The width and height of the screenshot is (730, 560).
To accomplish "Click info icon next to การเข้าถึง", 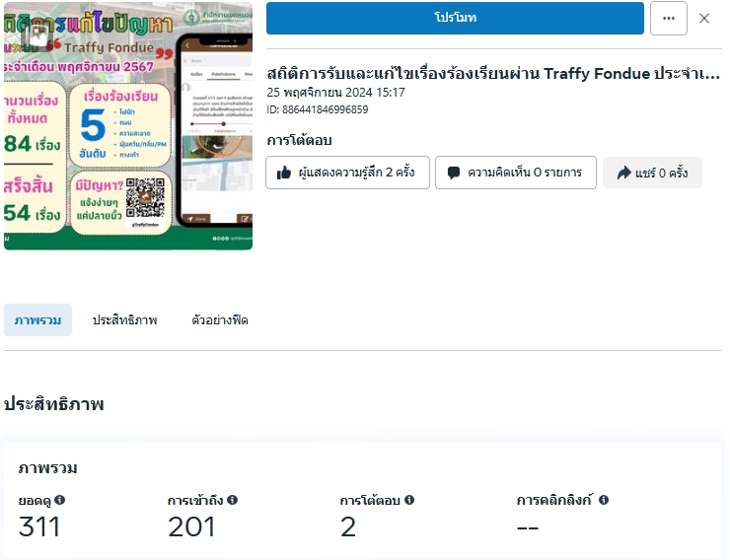I will click(x=232, y=500).
